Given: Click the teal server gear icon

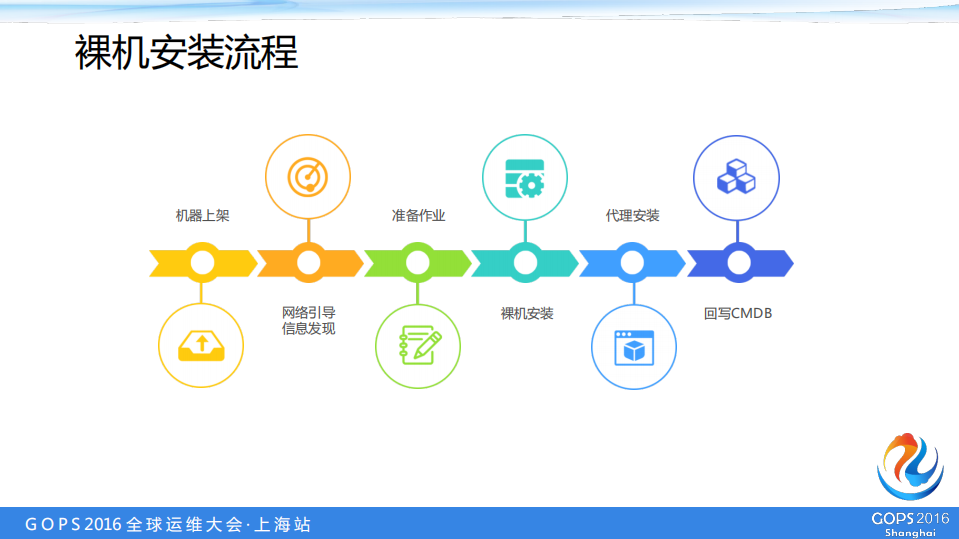Looking at the screenshot, I should (x=525, y=179).
